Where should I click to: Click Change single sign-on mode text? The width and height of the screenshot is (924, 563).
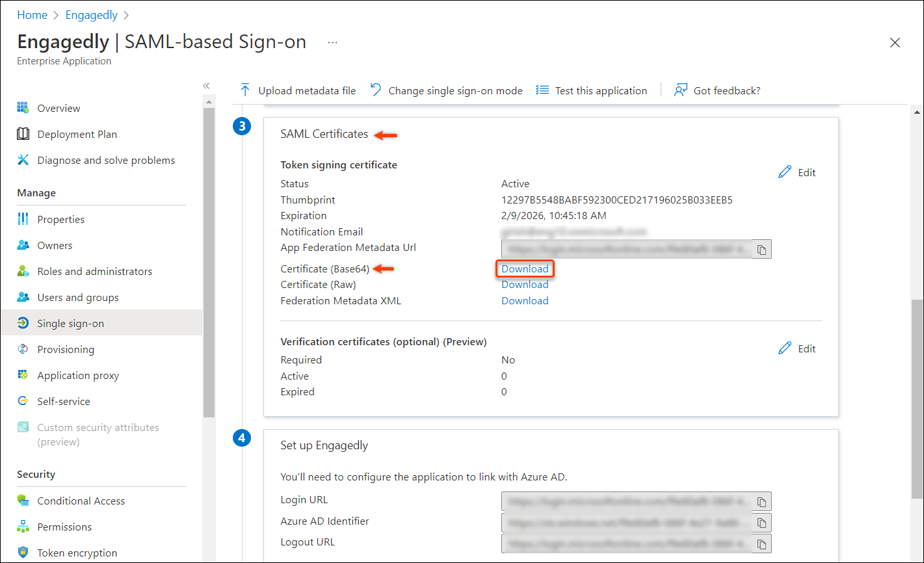(455, 90)
